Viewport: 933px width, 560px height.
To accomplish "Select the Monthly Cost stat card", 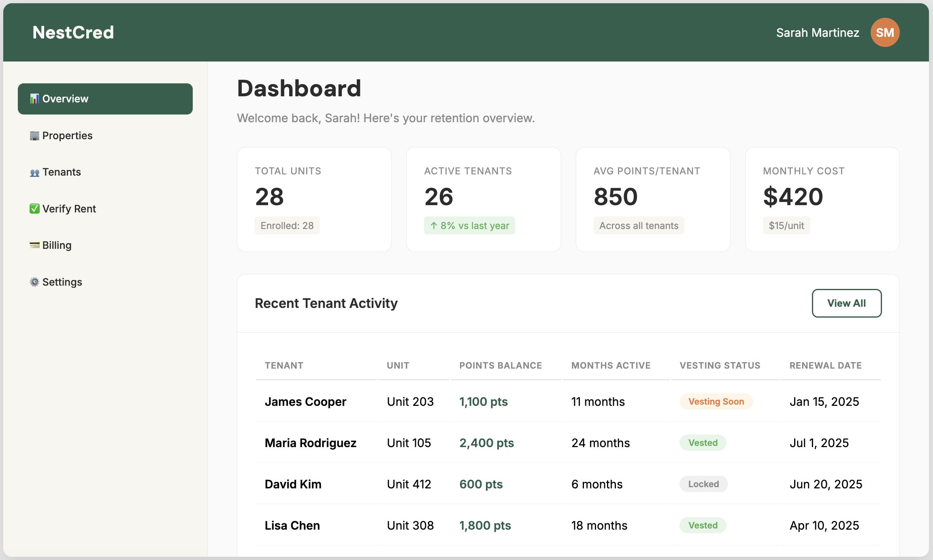I will pos(822,200).
